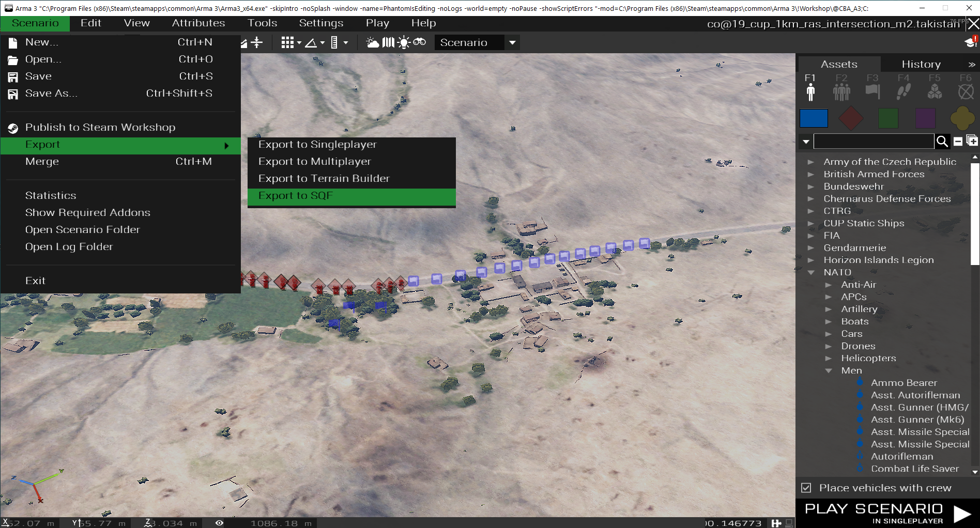Expand the Helicopters category node
Image resolution: width=980 pixels, height=528 pixels.
tap(829, 358)
